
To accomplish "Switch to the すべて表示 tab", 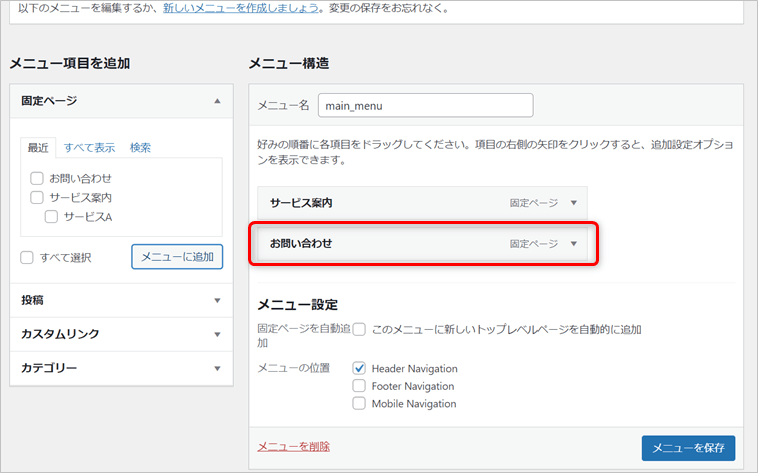I will click(x=89, y=148).
